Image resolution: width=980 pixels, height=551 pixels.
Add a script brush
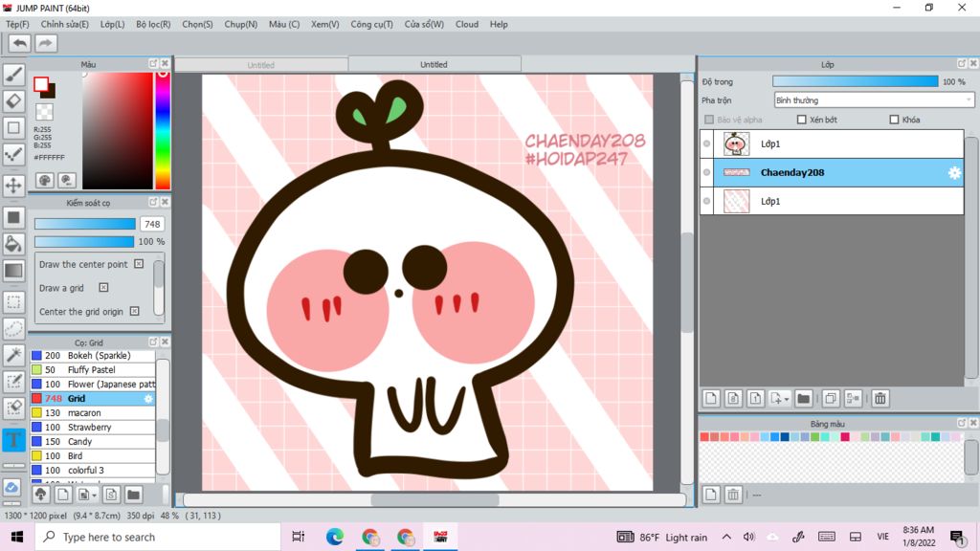click(x=111, y=495)
